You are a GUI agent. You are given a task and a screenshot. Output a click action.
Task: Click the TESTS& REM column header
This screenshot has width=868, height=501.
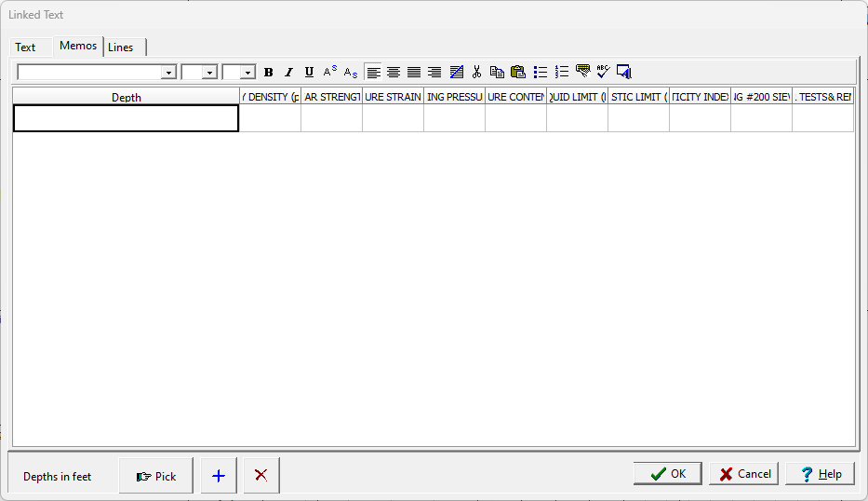823,97
